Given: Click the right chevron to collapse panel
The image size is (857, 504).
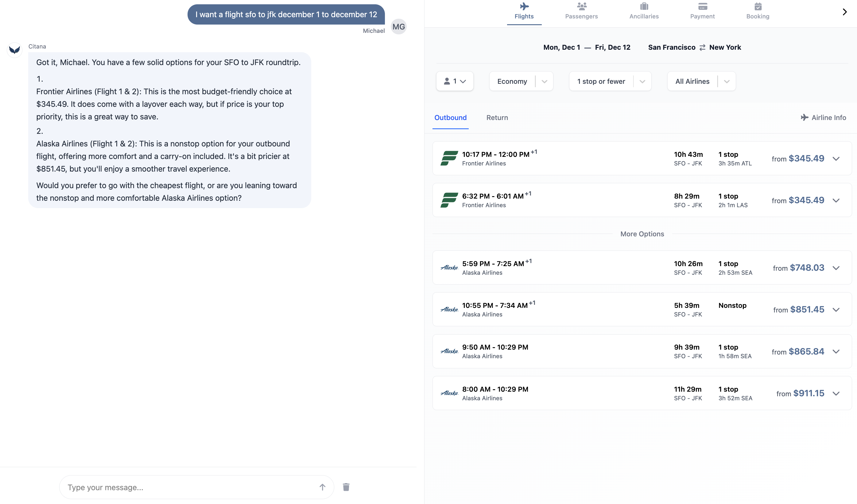Looking at the screenshot, I should [x=844, y=12].
